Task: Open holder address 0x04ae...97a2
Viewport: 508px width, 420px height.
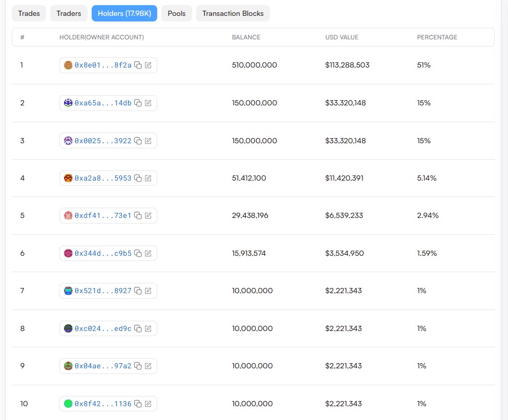Action: pos(103,366)
